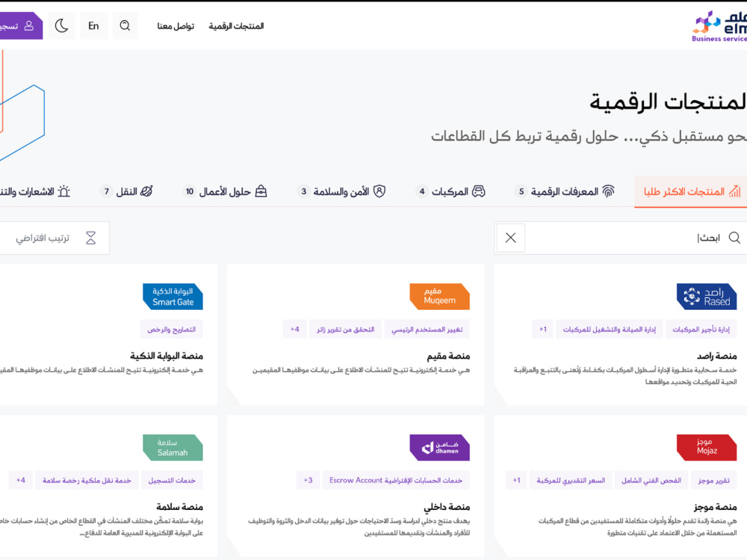Switch language to En
Screen dimensions: 747x560
click(x=93, y=25)
